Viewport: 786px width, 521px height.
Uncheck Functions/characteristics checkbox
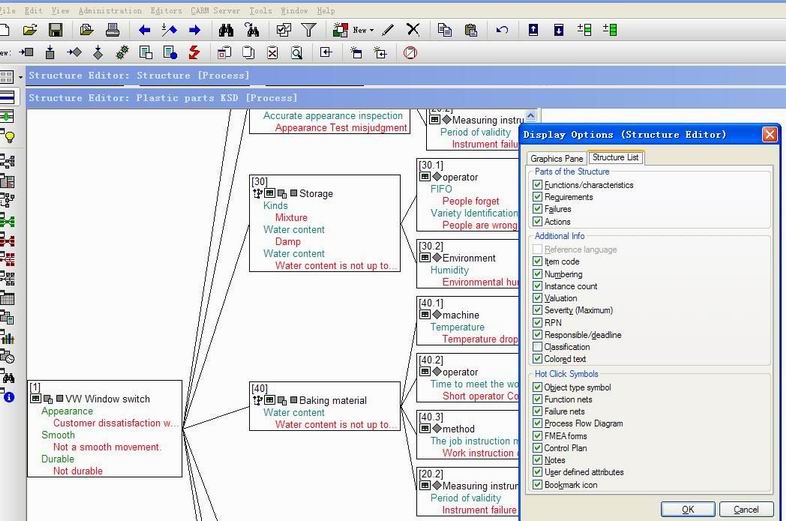click(x=537, y=185)
